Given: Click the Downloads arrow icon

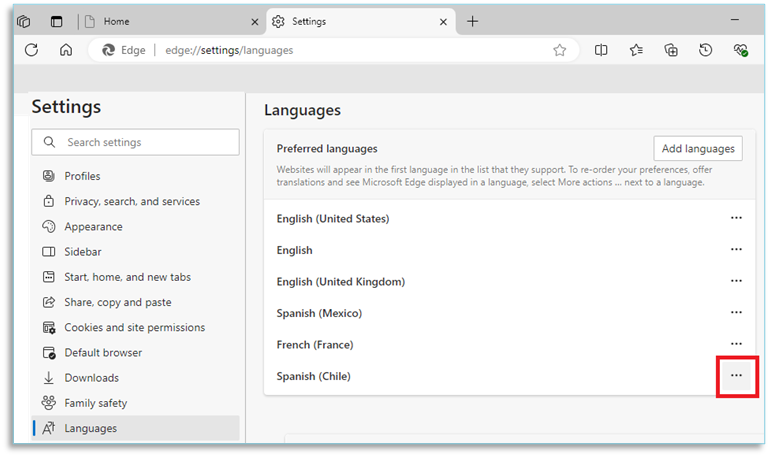Looking at the screenshot, I should [x=49, y=378].
